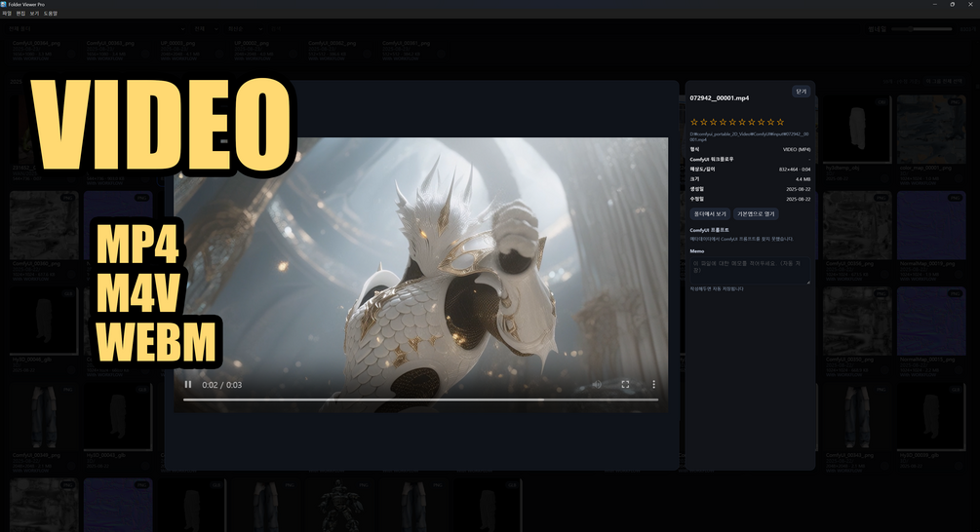Image resolution: width=980 pixels, height=532 pixels.
Task: Set rating to the tenth star
Action: point(780,122)
